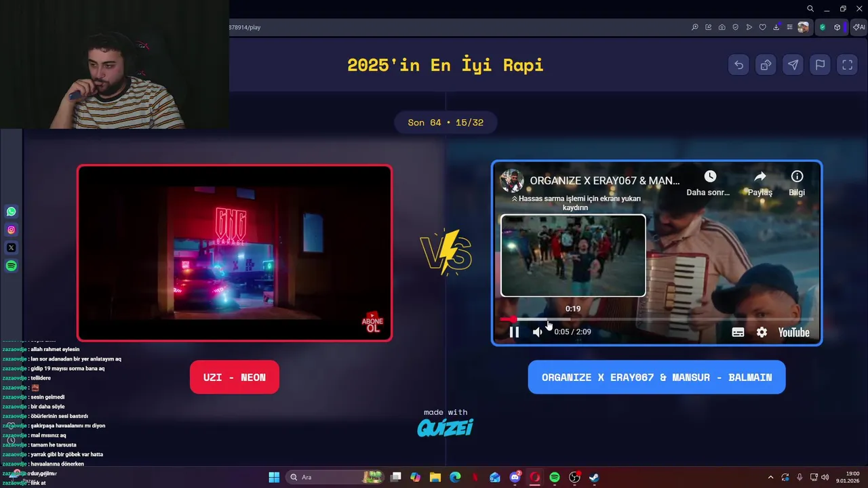
Task: Open Discord from taskbar
Action: click(515, 477)
